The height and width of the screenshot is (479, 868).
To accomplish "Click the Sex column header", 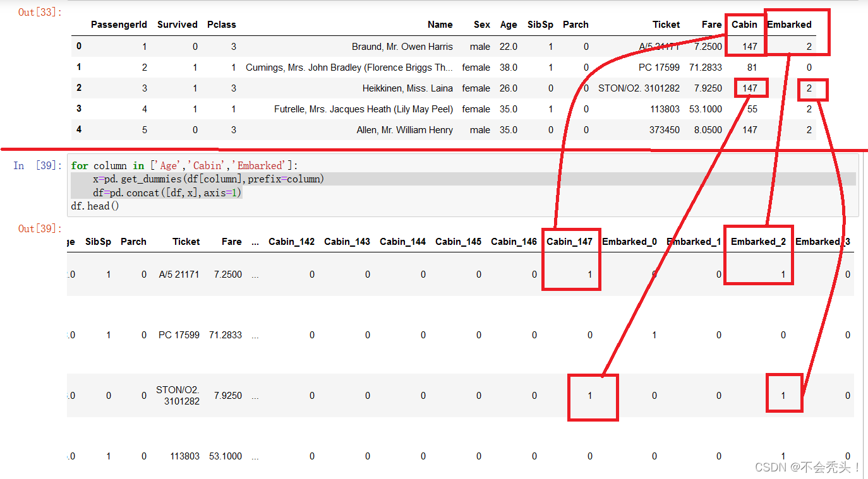I will [x=482, y=25].
